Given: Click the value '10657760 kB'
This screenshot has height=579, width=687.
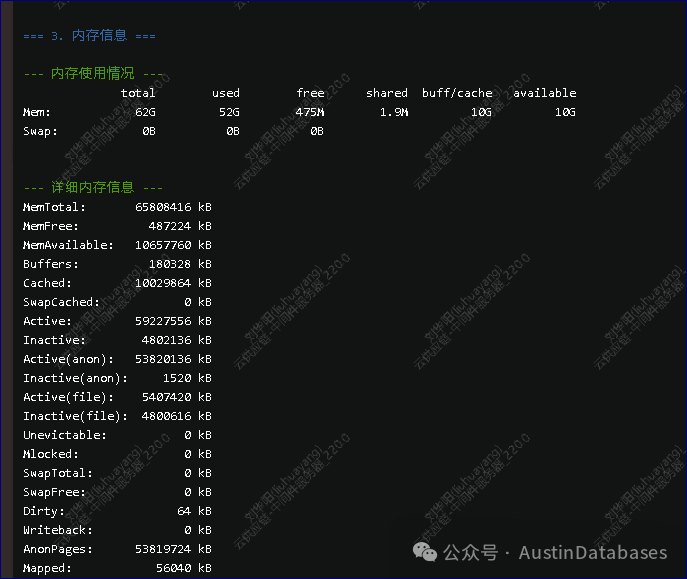Looking at the screenshot, I should (173, 245).
